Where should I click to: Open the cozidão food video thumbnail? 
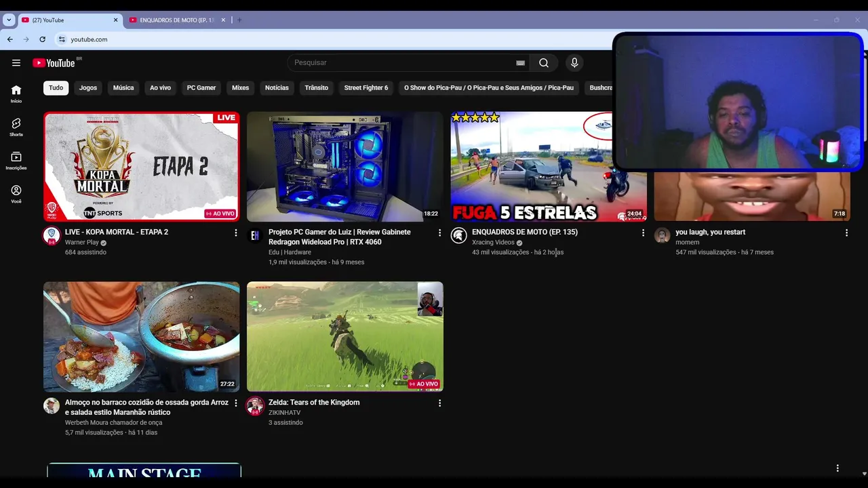pos(142,337)
